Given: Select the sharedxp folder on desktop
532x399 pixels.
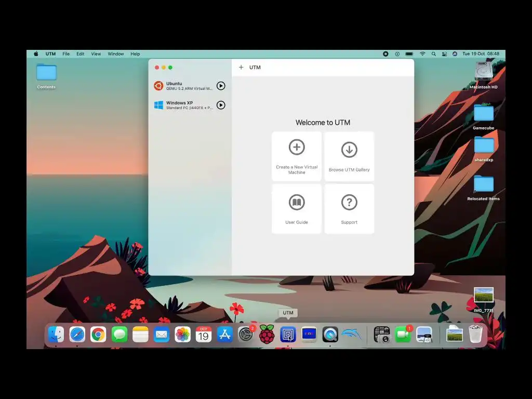Looking at the screenshot, I should tap(484, 149).
